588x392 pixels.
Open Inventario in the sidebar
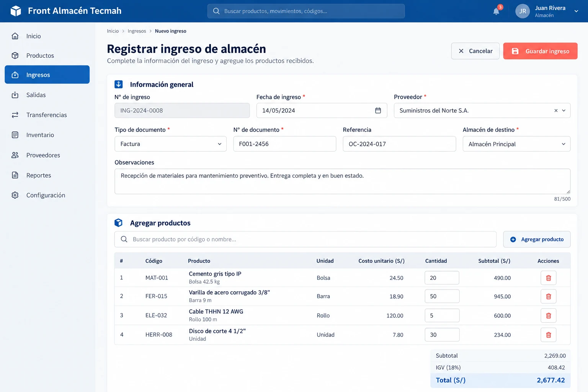[47, 135]
